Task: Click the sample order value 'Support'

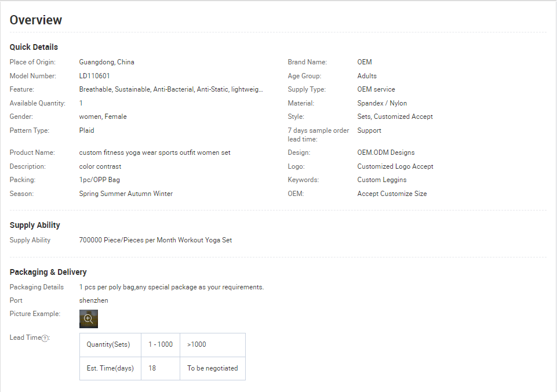Action: 369,130
